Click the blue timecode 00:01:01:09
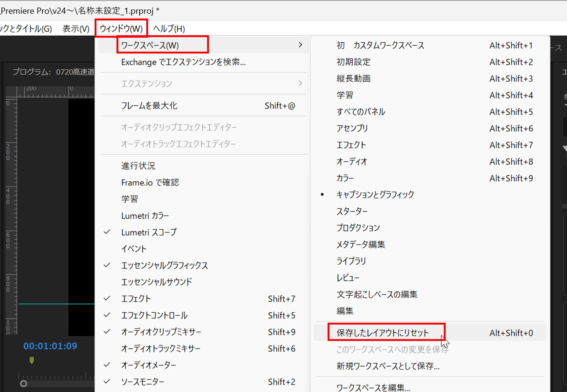This screenshot has width=567, height=392. point(50,346)
